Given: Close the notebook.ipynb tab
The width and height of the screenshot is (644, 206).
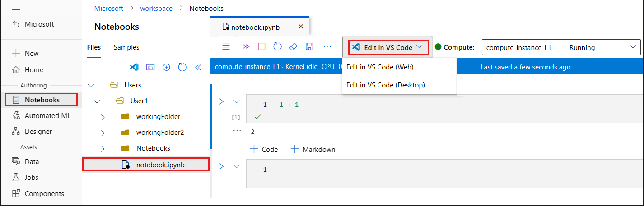Looking at the screenshot, I should tap(301, 27).
